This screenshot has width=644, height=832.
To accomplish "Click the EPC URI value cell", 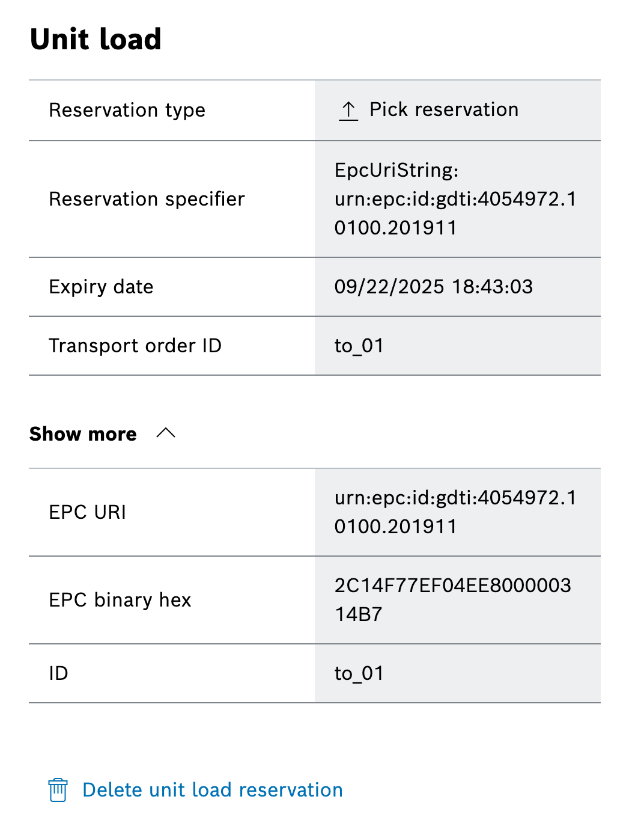I will click(x=455, y=512).
